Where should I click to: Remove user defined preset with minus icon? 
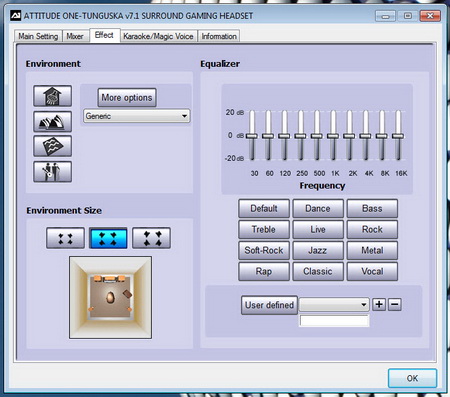[x=394, y=304]
